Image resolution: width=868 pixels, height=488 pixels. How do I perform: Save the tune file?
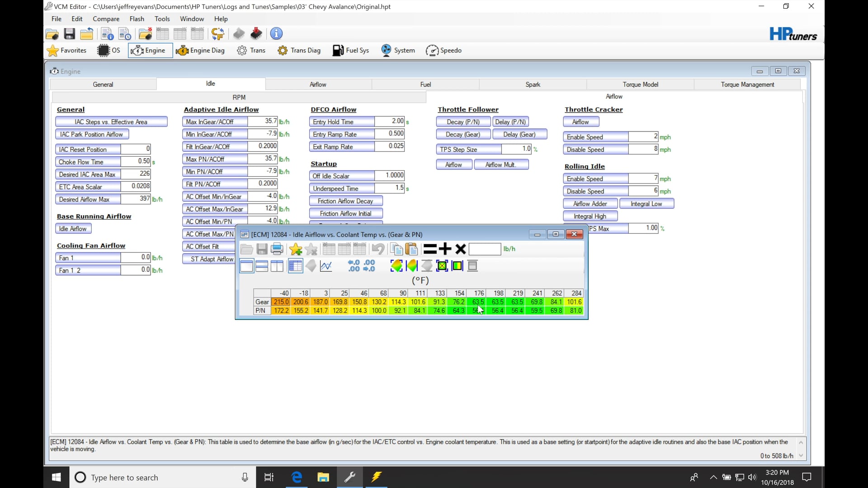pos(69,33)
